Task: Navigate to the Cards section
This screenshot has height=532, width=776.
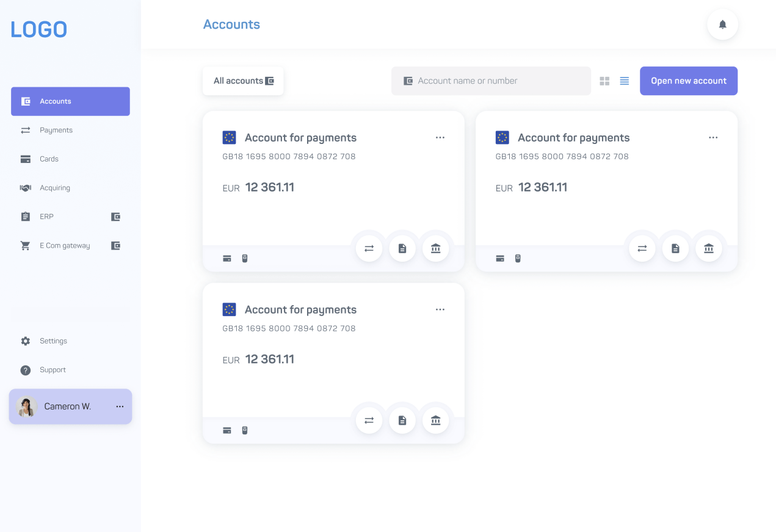Action: 48,159
